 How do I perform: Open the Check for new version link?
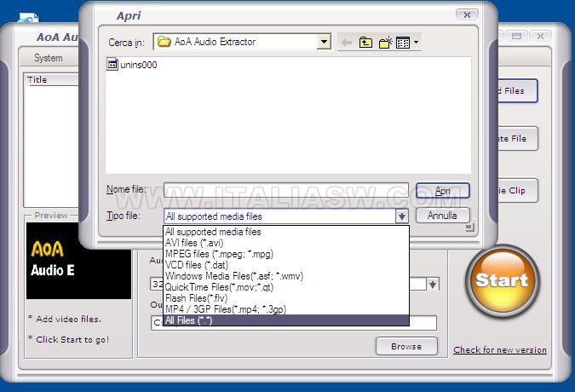coord(500,350)
